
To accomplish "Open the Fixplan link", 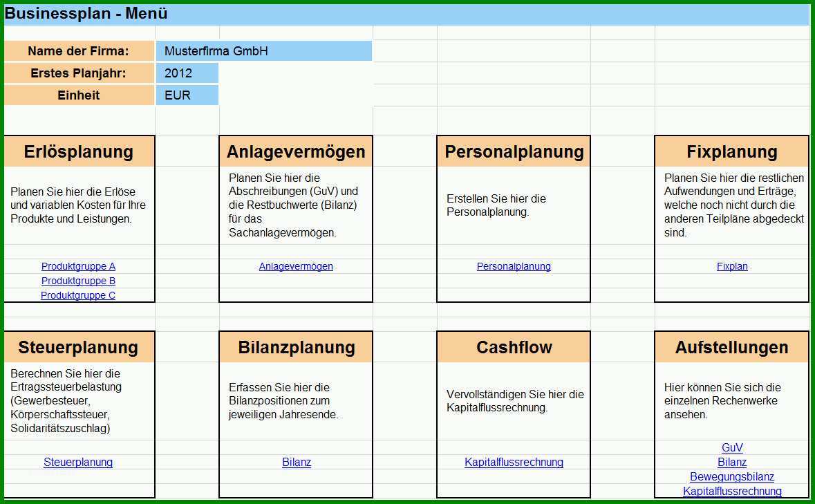I will pyautogui.click(x=732, y=266).
